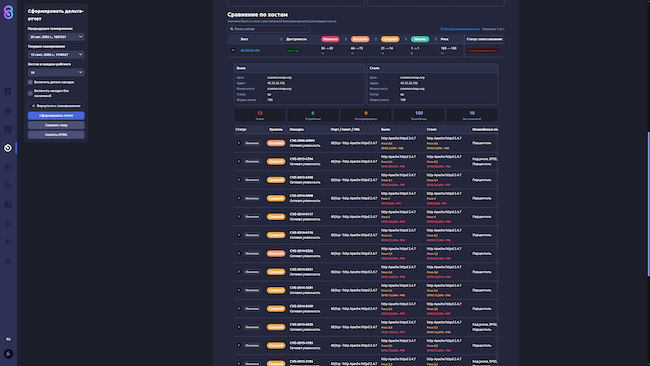This screenshot has height=366, width=650.
Task: Open the trash bin sidebar icon
Action: point(8,261)
